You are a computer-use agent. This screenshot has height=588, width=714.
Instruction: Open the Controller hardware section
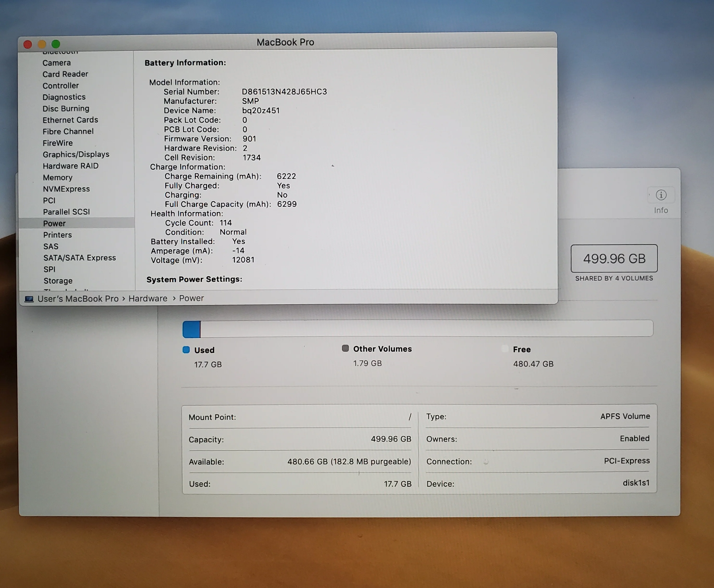pos(61,86)
